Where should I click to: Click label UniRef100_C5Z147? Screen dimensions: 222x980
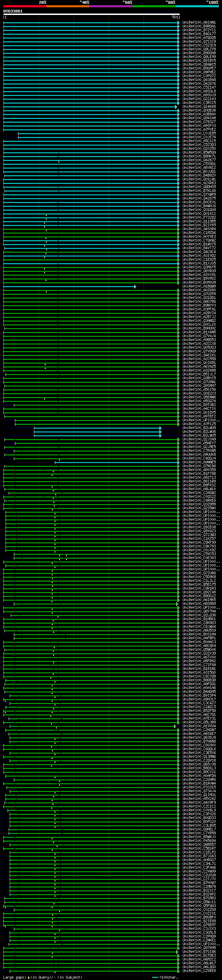click(x=199, y=88)
